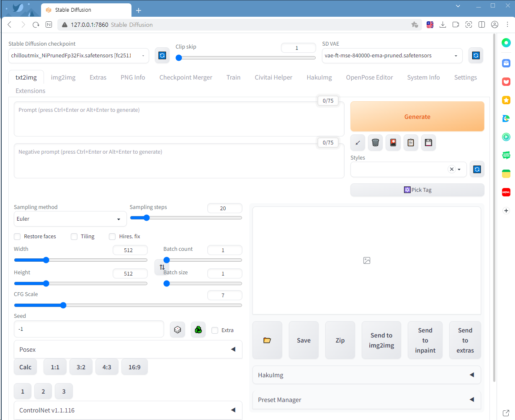515x420 pixels.
Task: Check the seed Extra checkbox
Action: [215, 330]
